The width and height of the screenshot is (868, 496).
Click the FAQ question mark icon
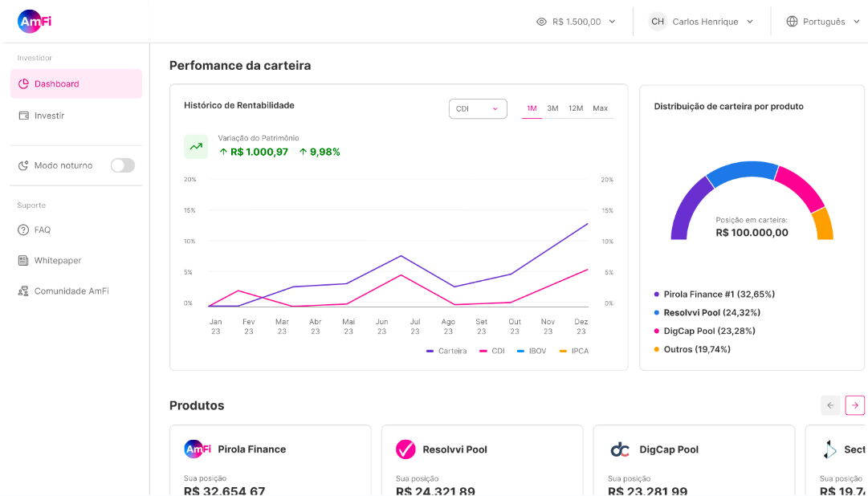[x=23, y=230]
